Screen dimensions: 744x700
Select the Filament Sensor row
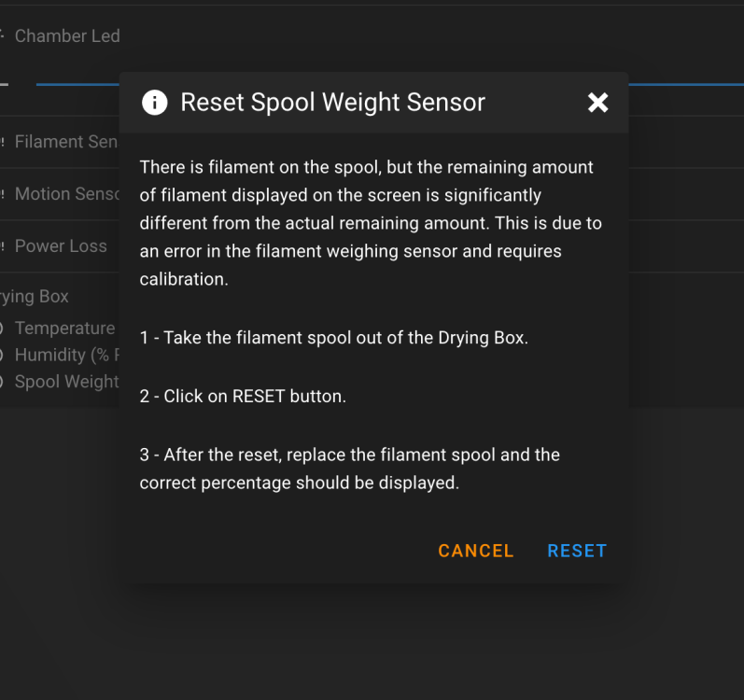[x=65, y=142]
